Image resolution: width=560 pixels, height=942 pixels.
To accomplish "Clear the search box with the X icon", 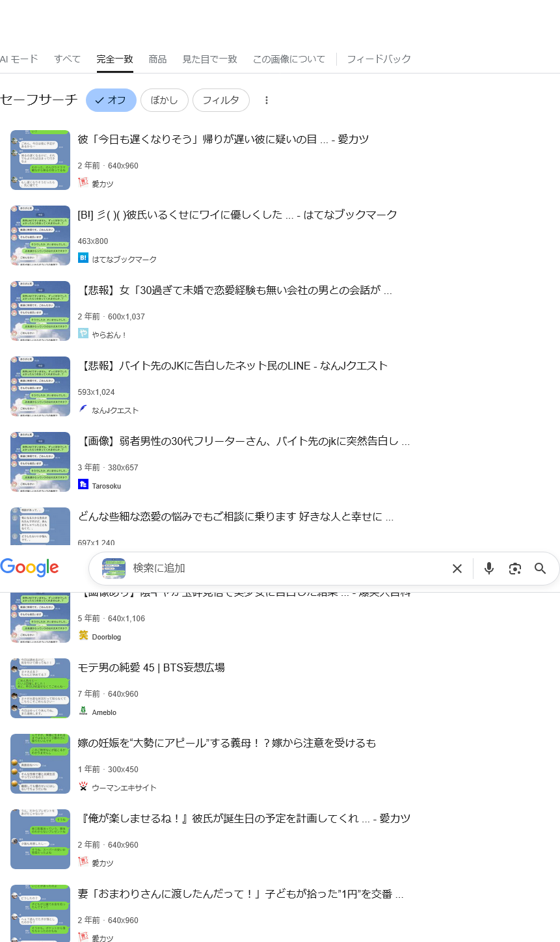I will (457, 569).
